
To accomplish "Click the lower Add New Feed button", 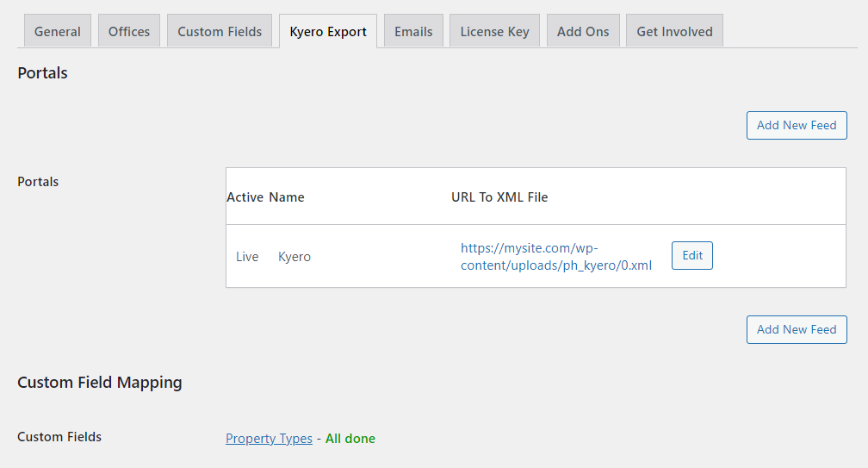I will 797,329.
